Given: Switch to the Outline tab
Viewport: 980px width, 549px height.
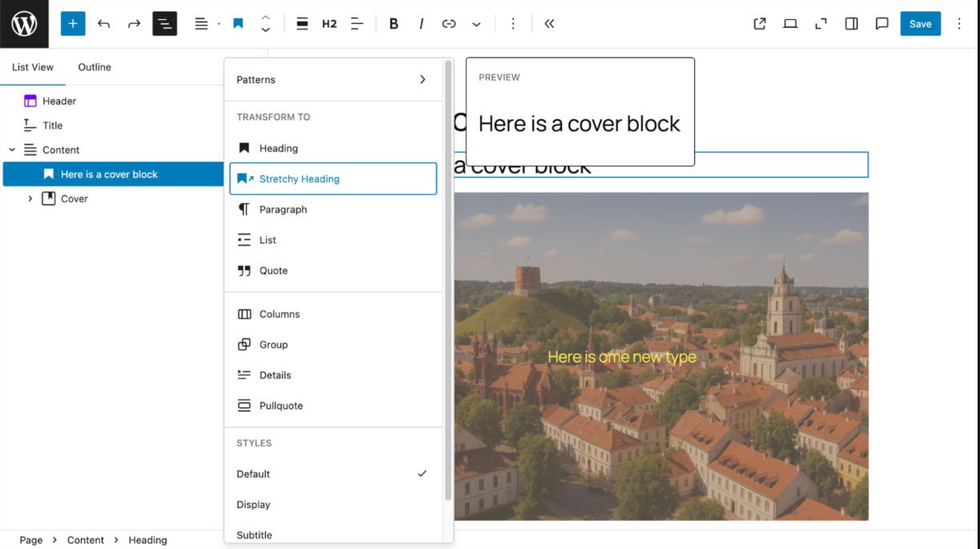Looking at the screenshot, I should tap(94, 67).
